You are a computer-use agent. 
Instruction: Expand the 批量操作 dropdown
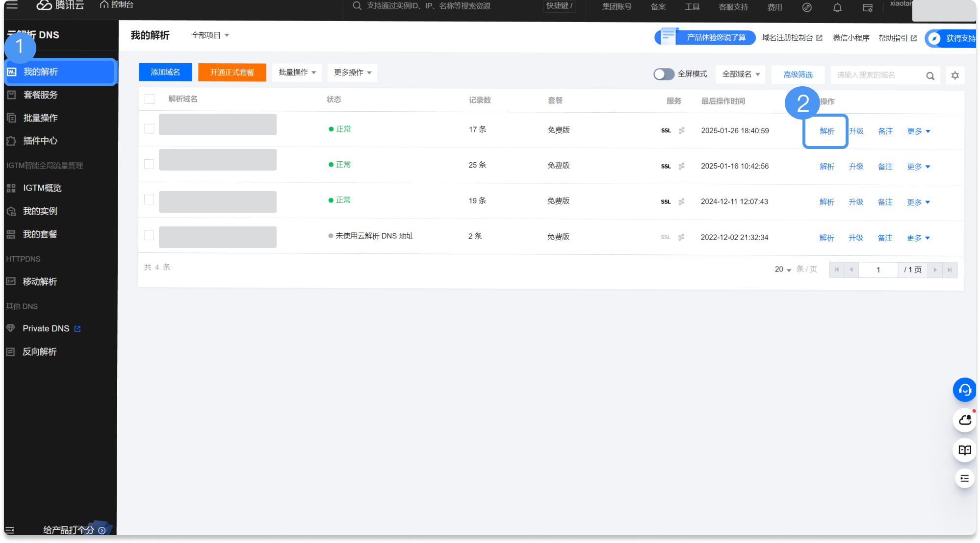tap(297, 73)
